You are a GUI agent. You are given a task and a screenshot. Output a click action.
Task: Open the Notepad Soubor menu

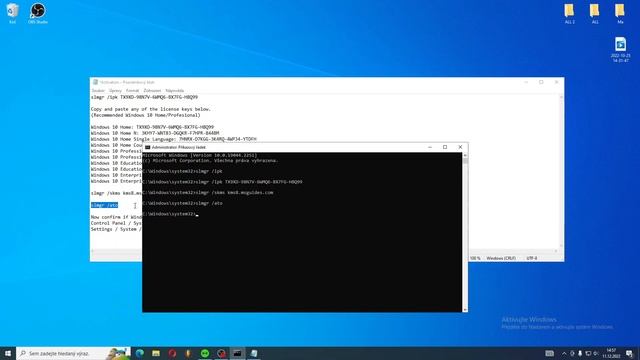pos(98,91)
